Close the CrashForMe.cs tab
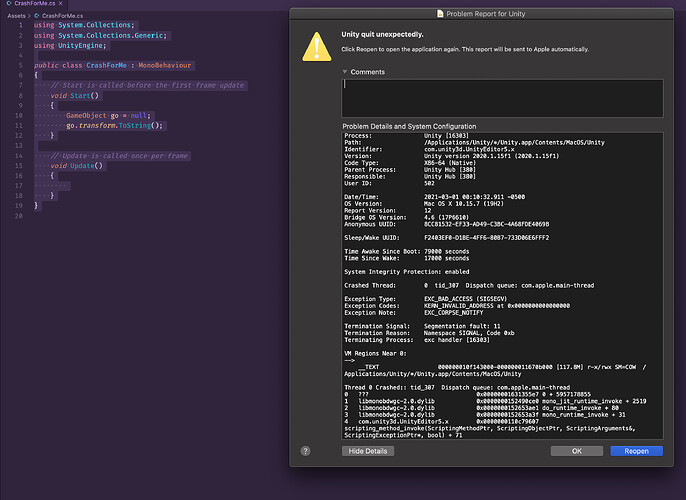Image resolution: width=686 pixels, height=500 pixels. click(x=61, y=3)
